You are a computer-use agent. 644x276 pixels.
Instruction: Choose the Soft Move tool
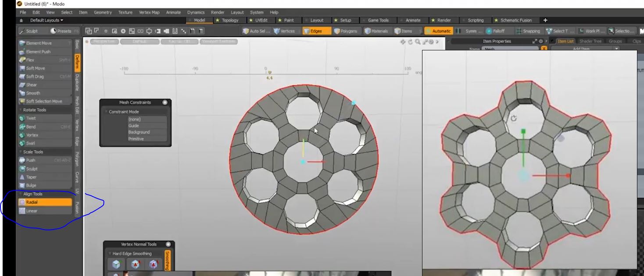pos(45,68)
